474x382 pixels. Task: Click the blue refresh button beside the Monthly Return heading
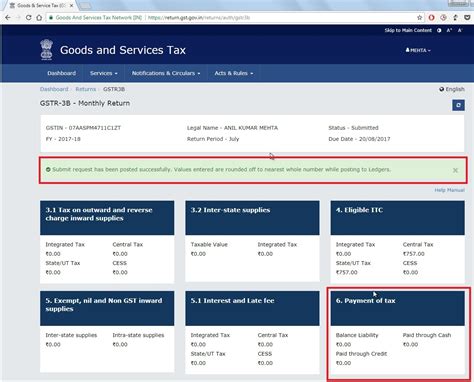(x=458, y=105)
